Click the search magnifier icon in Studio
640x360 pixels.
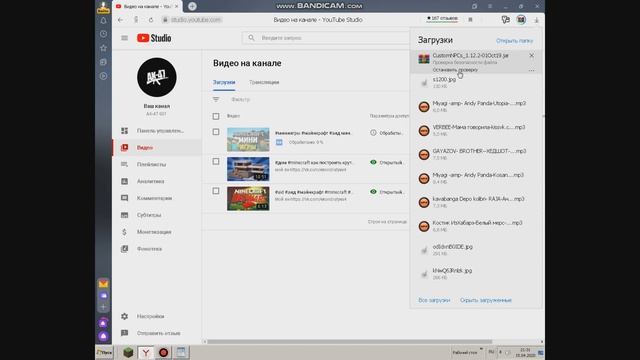251,38
